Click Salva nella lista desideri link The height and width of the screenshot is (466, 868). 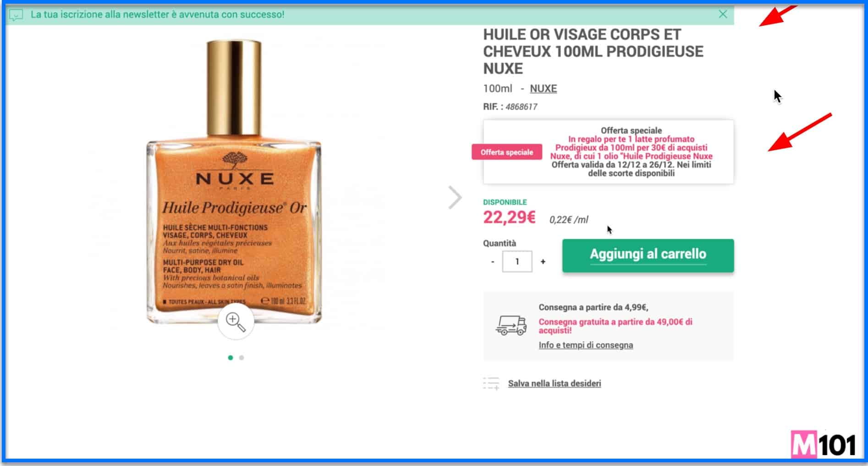click(555, 383)
